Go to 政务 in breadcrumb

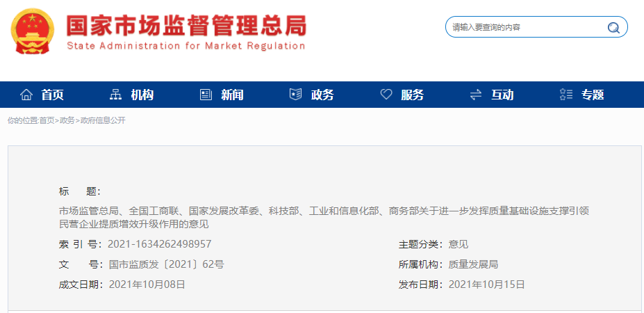point(67,120)
